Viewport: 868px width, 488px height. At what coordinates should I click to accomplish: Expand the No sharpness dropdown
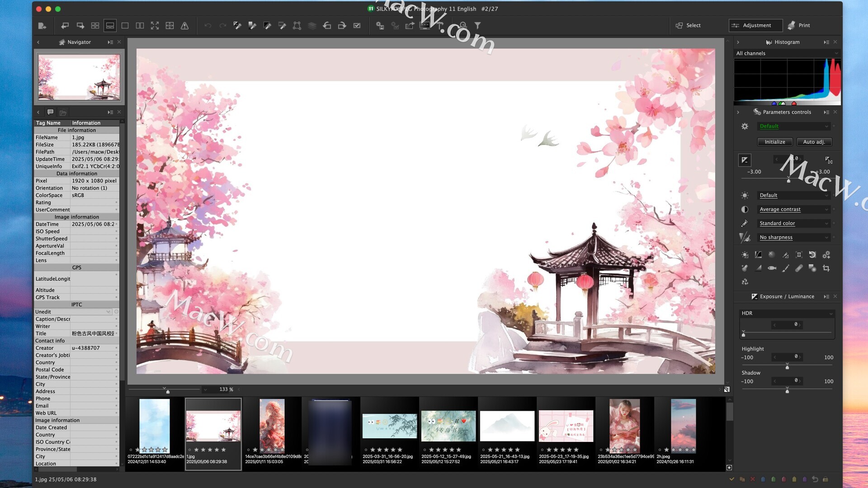pos(794,237)
